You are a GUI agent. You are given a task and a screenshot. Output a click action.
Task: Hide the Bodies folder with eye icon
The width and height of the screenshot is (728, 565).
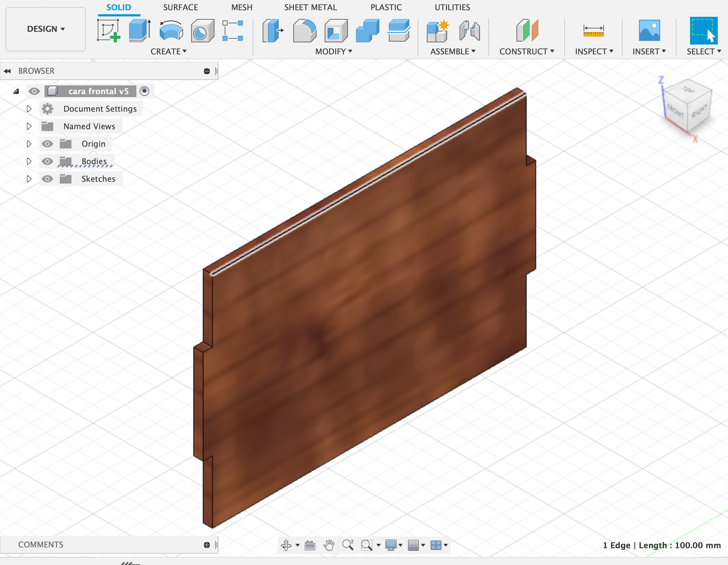(47, 161)
